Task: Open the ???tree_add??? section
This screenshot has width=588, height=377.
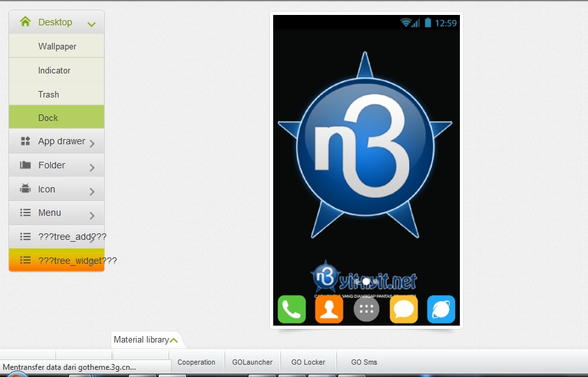Action: [x=57, y=237]
